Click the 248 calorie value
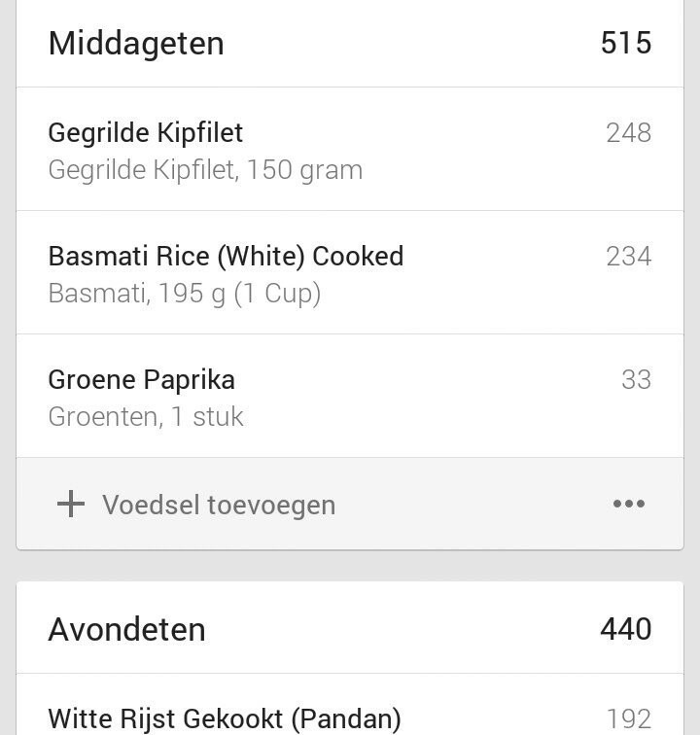 coord(628,132)
